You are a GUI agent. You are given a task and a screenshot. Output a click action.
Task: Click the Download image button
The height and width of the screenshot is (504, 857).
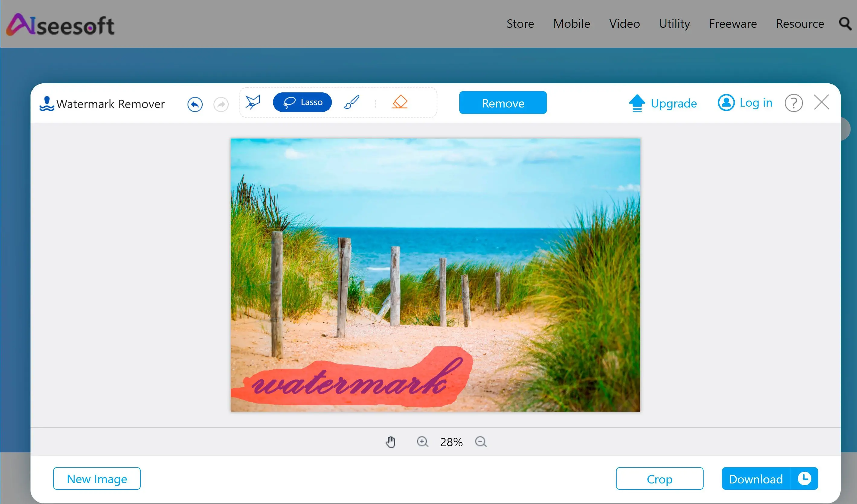point(769,479)
